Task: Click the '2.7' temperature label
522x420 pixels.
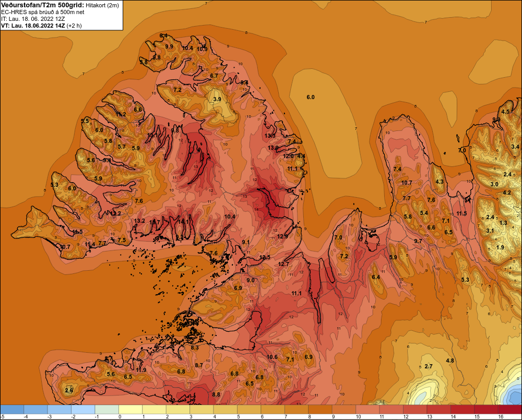Action: point(429,366)
